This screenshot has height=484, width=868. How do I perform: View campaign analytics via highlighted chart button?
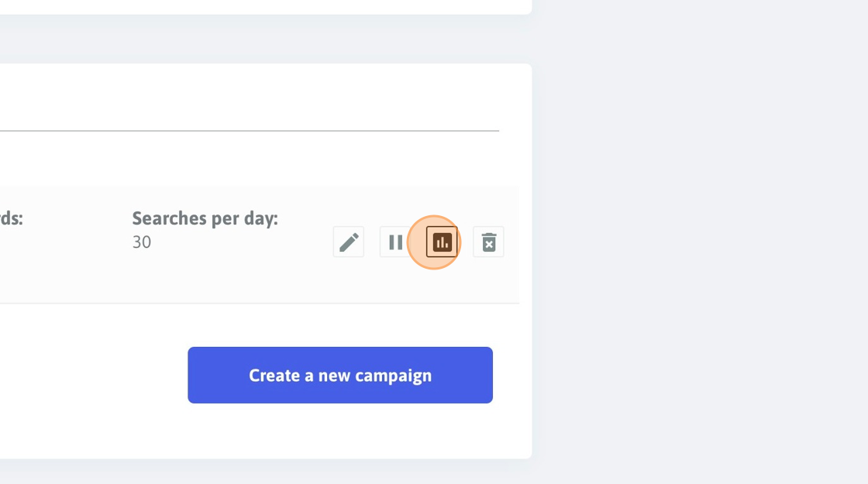[442, 242]
